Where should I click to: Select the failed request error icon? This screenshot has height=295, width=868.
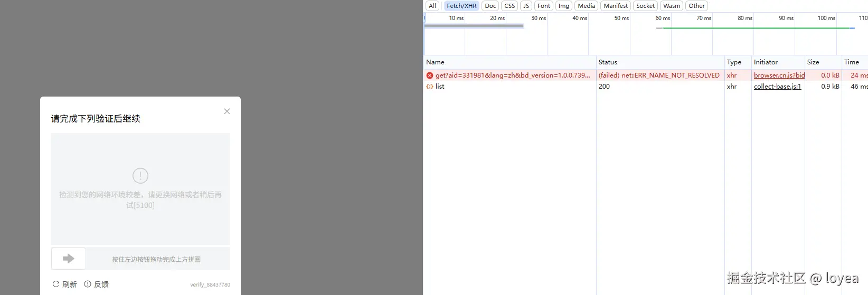[x=430, y=75]
